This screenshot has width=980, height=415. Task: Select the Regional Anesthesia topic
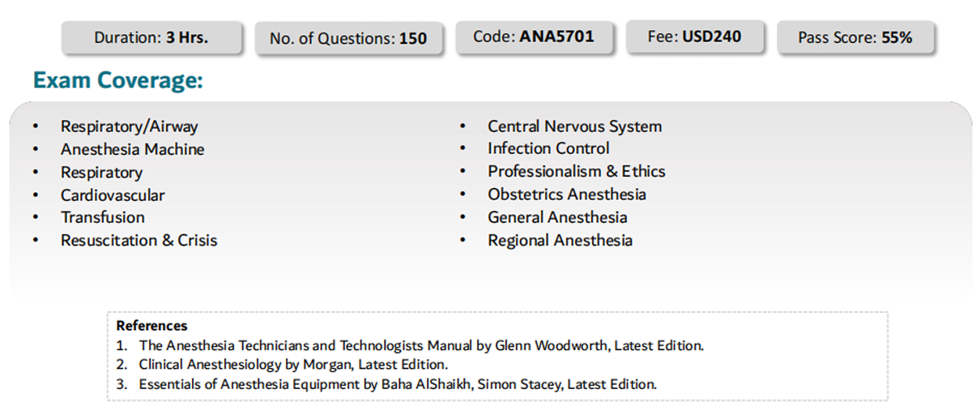[x=560, y=240]
